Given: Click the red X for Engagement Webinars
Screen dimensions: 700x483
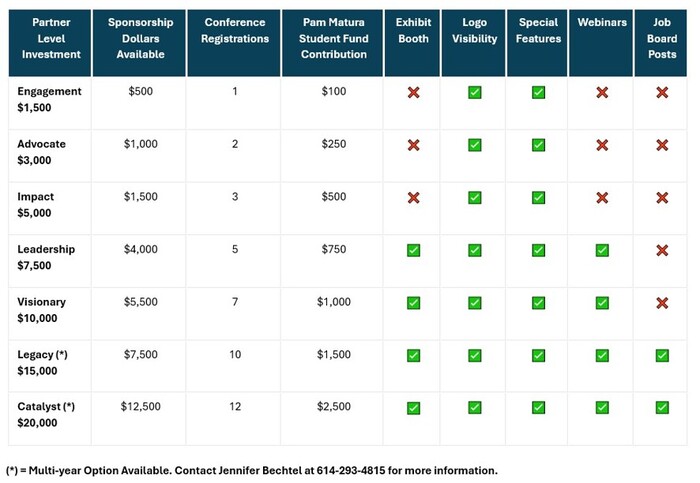Looking at the screenshot, I should (602, 92).
